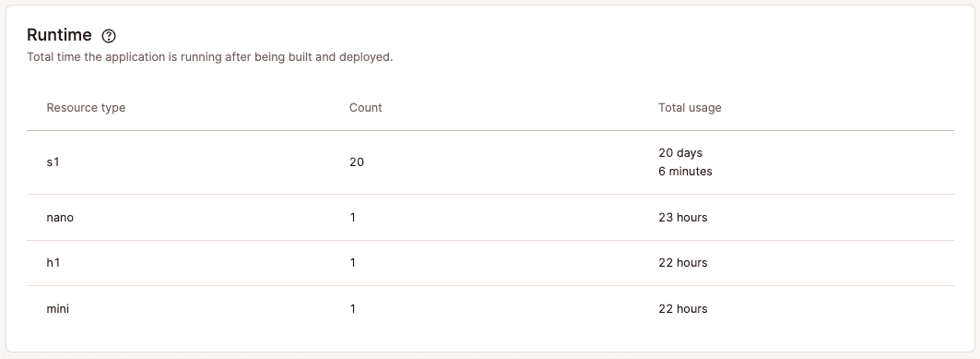The height and width of the screenshot is (359, 980).
Task: Click the 22 hours usage for mini
Action: [682, 309]
